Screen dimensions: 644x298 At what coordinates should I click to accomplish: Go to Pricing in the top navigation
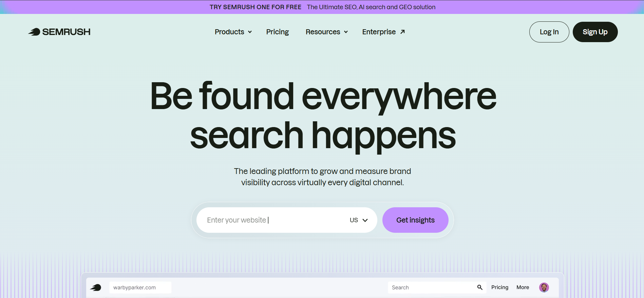tap(277, 32)
